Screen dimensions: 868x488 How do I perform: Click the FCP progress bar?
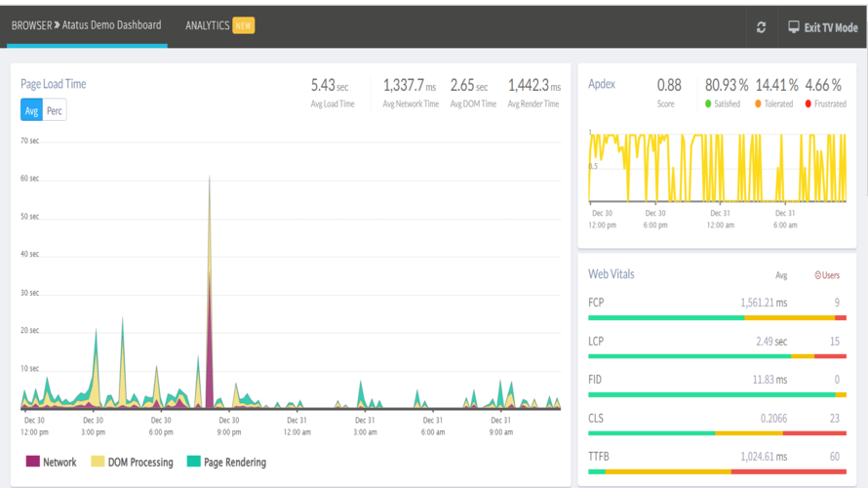pos(717,318)
